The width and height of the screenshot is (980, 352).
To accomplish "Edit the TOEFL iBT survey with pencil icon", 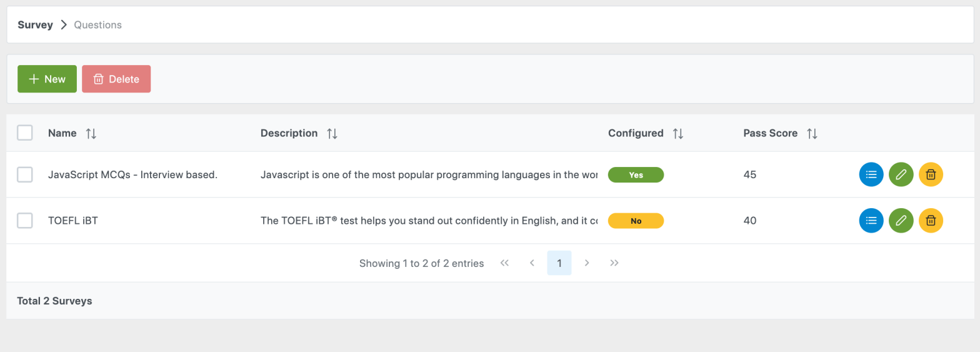I will point(901,220).
